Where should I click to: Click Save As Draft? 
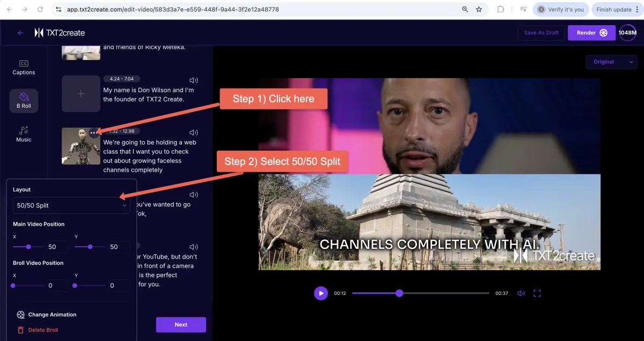(x=541, y=33)
